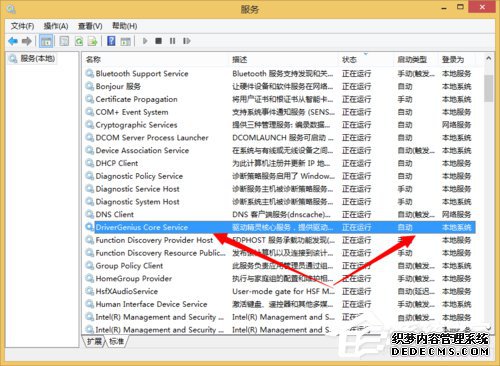Viewport: 500px width, 366px height.
Task: Click gear icon beside Human Interface Device Service
Action: pos(89,304)
